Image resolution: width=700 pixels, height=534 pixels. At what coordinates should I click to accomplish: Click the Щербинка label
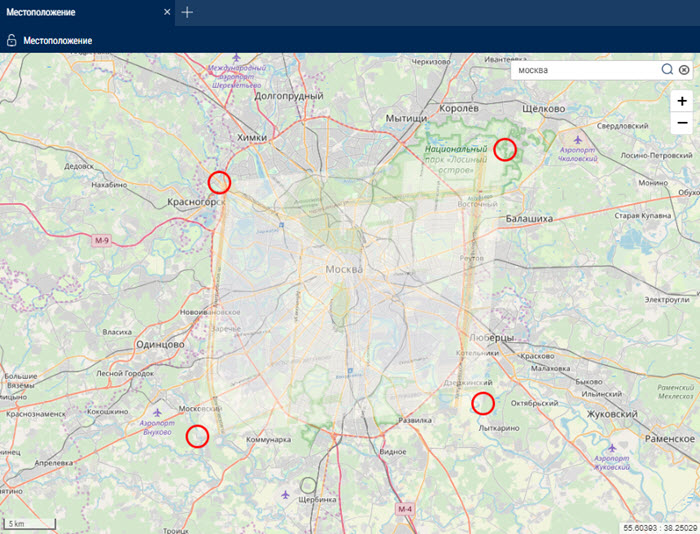tap(317, 500)
